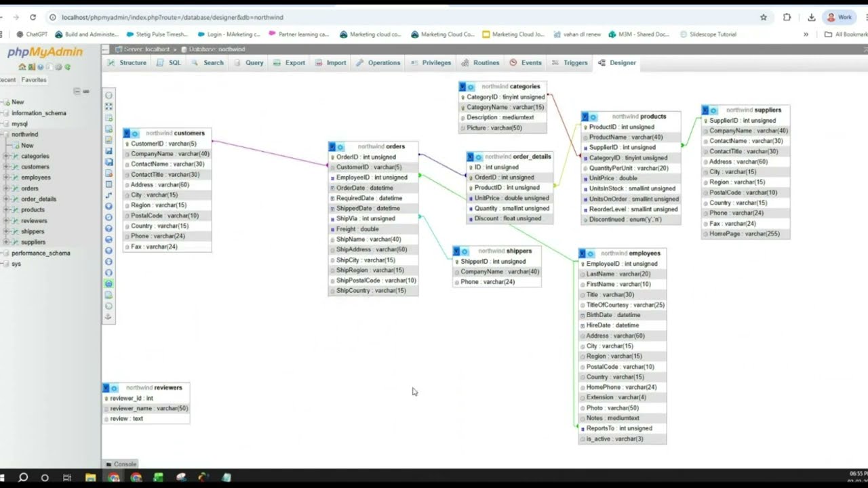This screenshot has width=868, height=488.
Task: Toggle small/big view of suppliers table
Action: click(706, 110)
